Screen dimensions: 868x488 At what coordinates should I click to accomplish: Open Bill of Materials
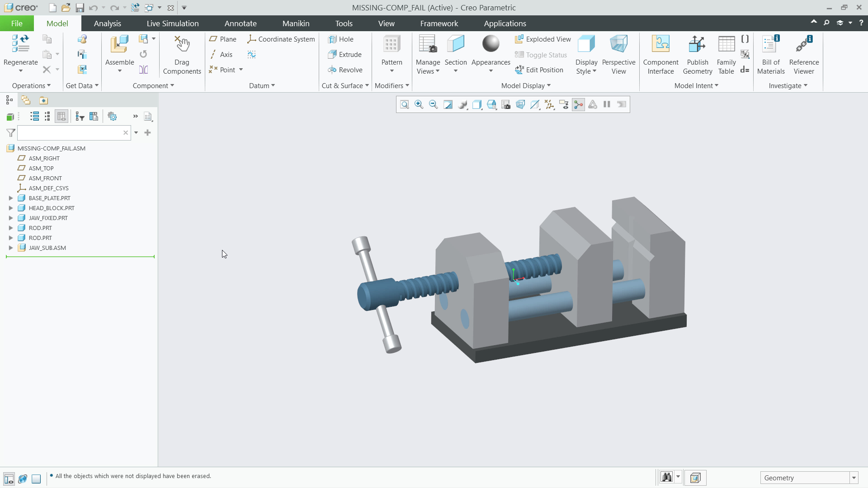coord(771,55)
